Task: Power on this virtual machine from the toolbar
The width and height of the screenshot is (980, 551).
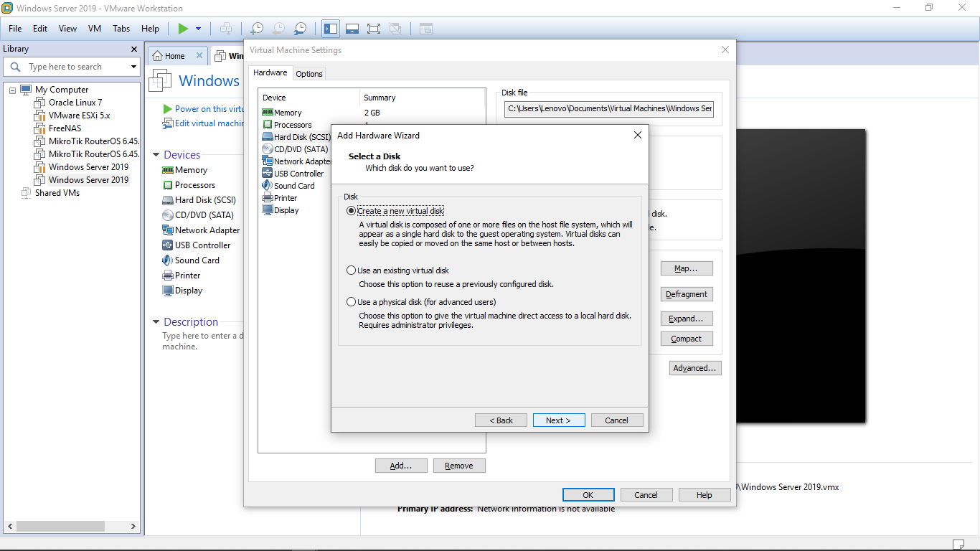Action: pos(184,29)
